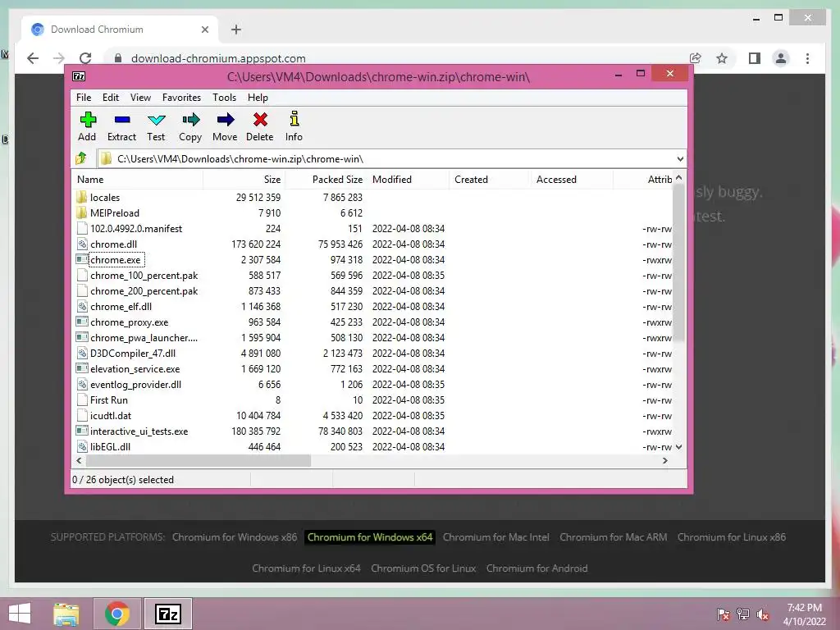Image resolution: width=840 pixels, height=630 pixels.
Task: Click Chromium for Windows x86 link
Action: pos(234,537)
